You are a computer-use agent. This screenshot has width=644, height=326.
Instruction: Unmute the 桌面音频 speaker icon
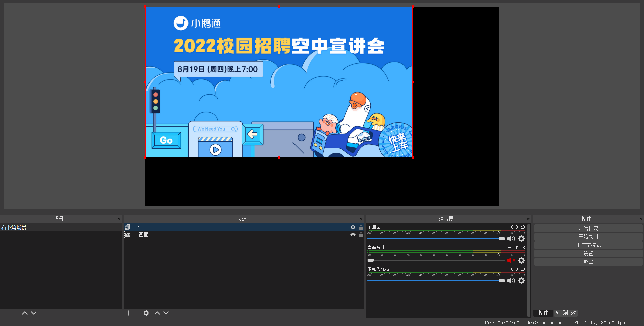[x=511, y=260]
